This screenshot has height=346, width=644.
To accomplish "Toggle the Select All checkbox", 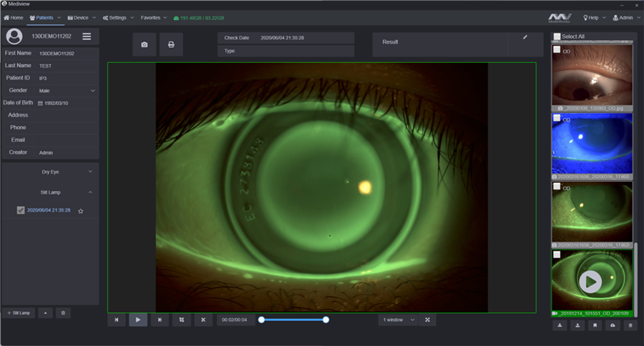I will click(x=557, y=36).
